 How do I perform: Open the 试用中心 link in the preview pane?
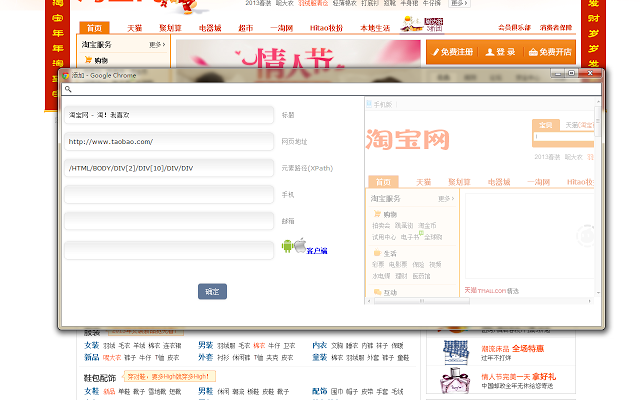pyautogui.click(x=384, y=237)
